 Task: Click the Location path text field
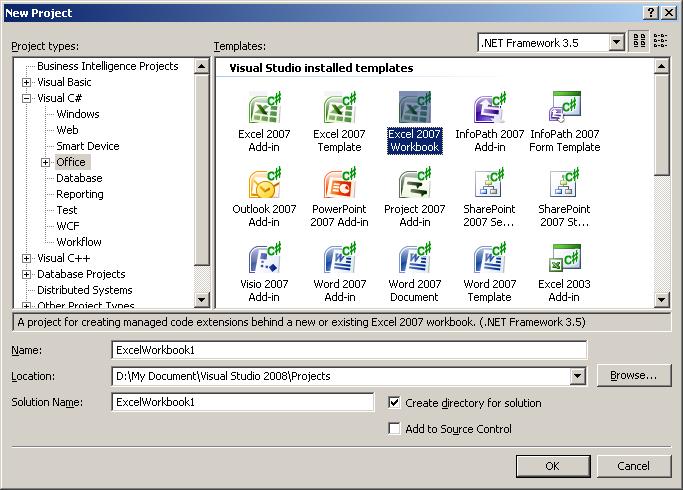(x=341, y=376)
